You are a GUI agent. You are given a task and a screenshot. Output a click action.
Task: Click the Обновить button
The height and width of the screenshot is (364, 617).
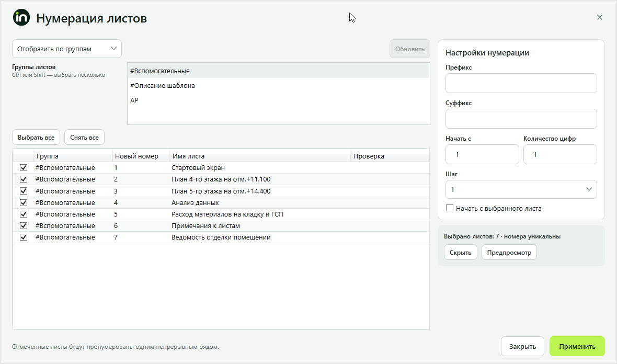click(x=409, y=49)
